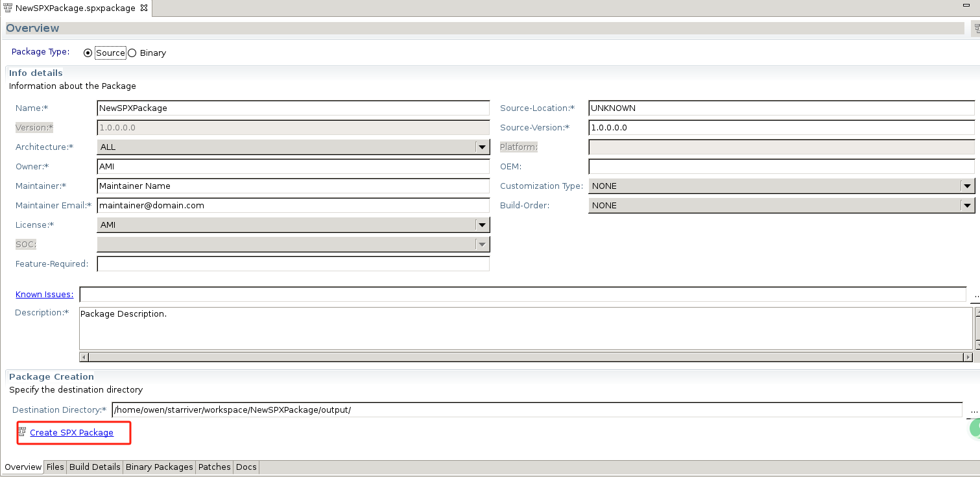Expand the Customization Type dropdown
980x477 pixels.
968,186
